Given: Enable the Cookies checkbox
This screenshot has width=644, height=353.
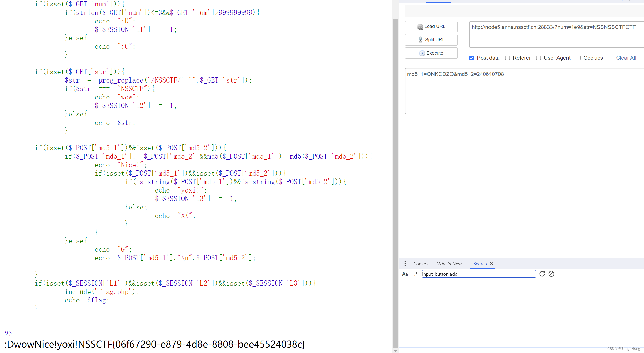Looking at the screenshot, I should pos(578,58).
